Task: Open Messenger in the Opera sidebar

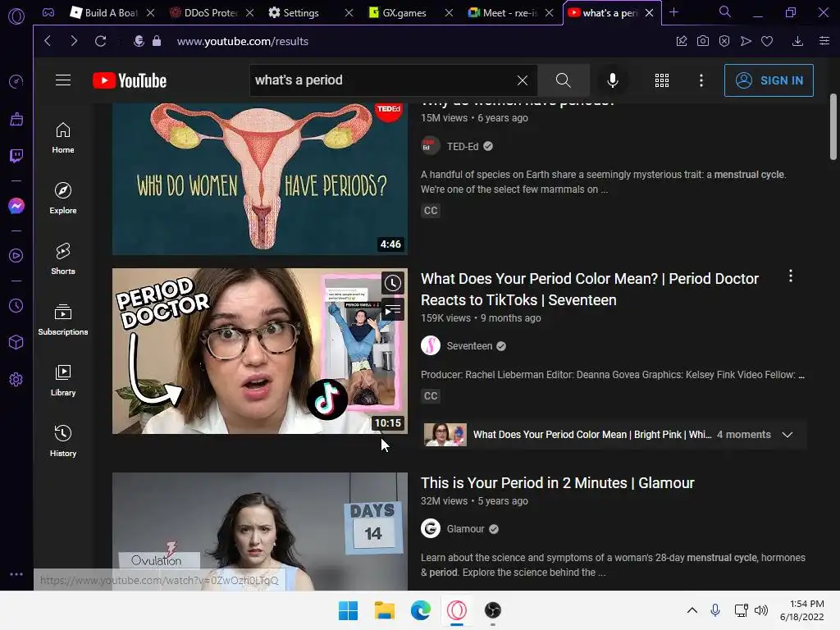Action: point(16,206)
